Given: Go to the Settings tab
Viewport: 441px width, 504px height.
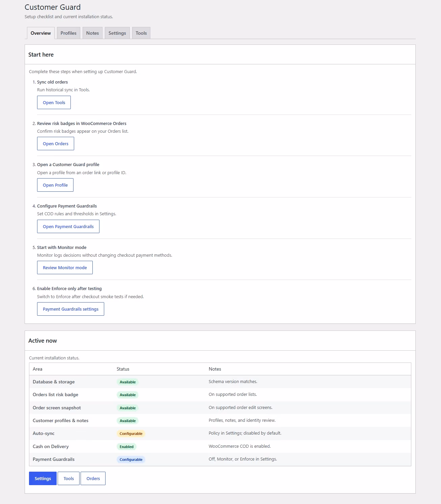Looking at the screenshot, I should 117,33.
